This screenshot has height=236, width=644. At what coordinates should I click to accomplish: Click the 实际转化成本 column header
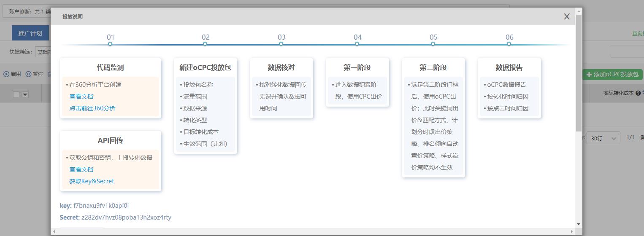(x=618, y=93)
